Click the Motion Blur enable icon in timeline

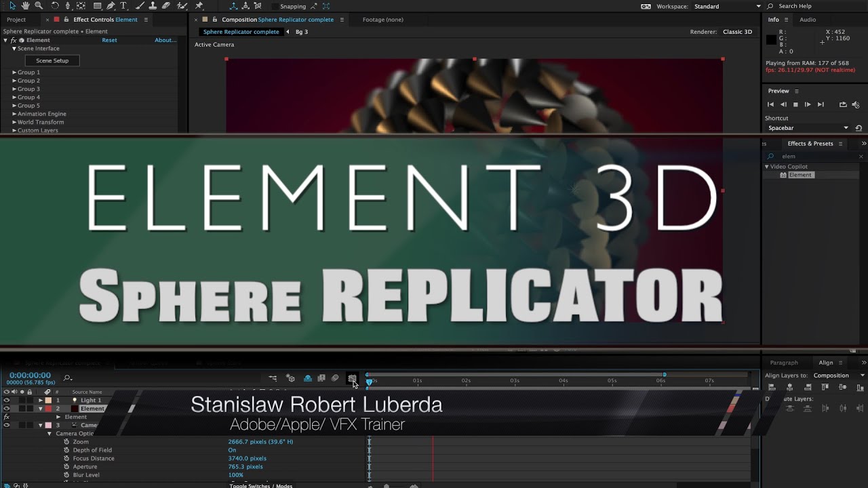[x=335, y=378]
